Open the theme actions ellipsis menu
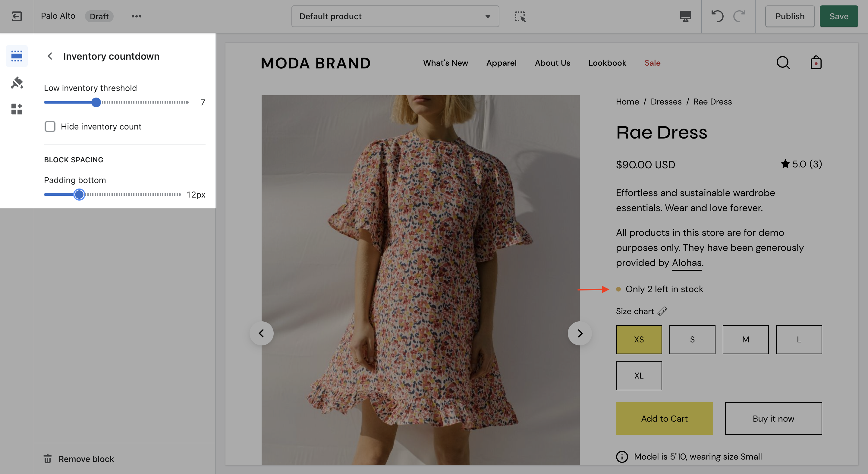This screenshot has height=474, width=868. 136,16
